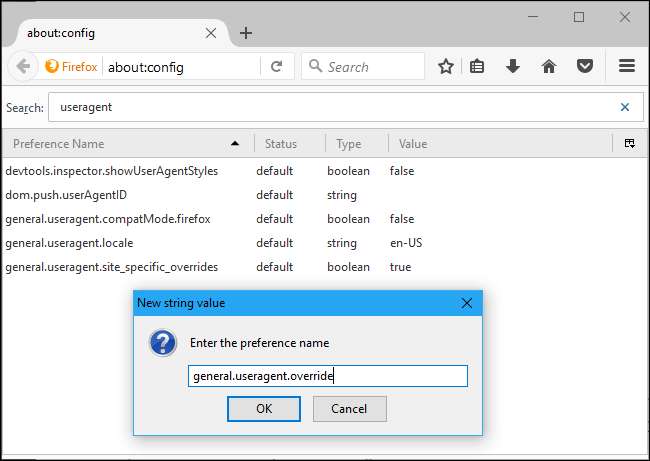Sort by Preference Name column
The width and height of the screenshot is (650, 461).
(120, 144)
